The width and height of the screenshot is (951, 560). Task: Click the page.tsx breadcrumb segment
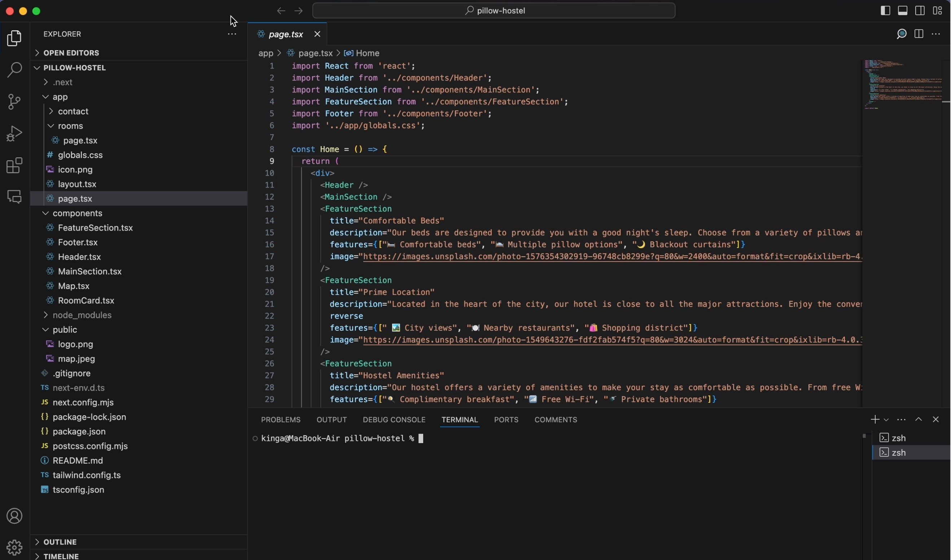click(x=310, y=53)
